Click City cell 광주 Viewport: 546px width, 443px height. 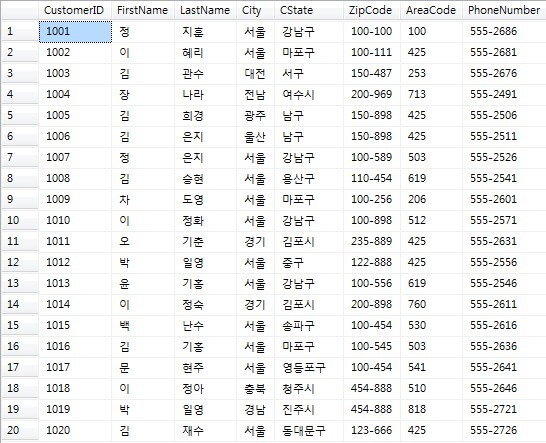coord(255,115)
